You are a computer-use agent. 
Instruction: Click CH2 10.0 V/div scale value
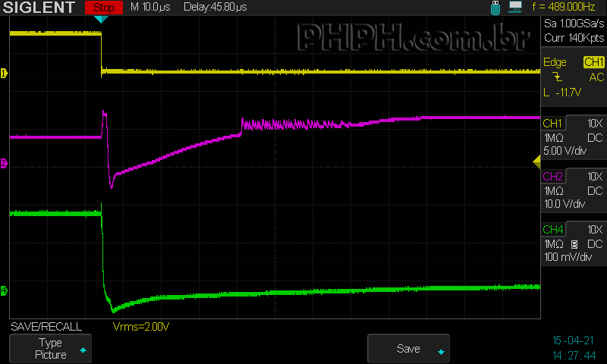[x=565, y=204]
